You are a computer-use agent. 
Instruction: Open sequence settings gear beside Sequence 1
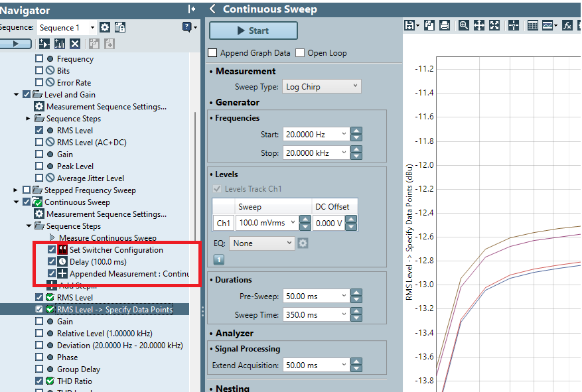pos(105,27)
